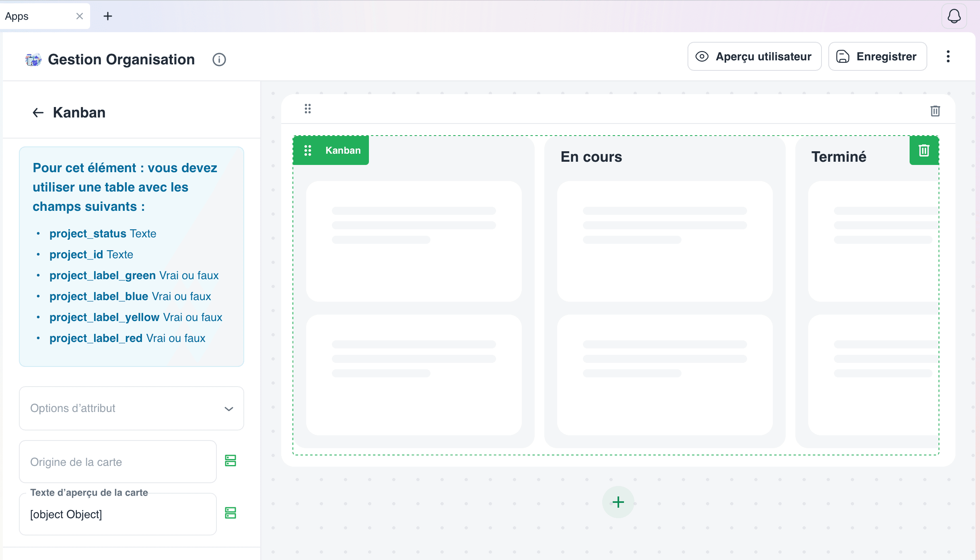
Task: Expand the Options d'attribut dropdown
Action: click(x=132, y=408)
